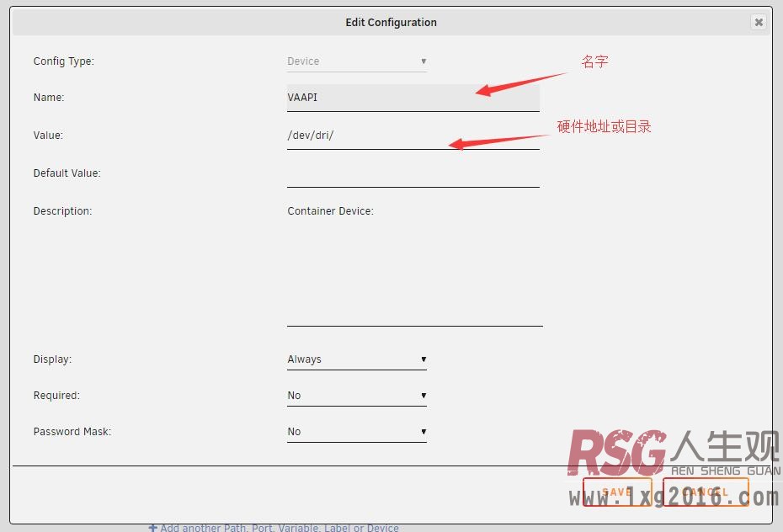This screenshot has width=783, height=532.
Task: Open the Config Type dropdown showing Device
Action: tap(356, 61)
